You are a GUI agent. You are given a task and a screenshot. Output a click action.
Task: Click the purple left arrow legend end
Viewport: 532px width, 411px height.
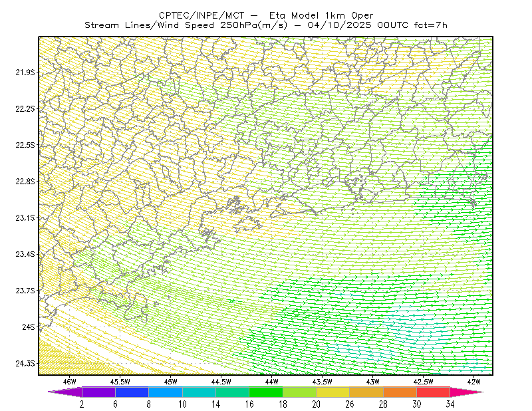[65, 392]
